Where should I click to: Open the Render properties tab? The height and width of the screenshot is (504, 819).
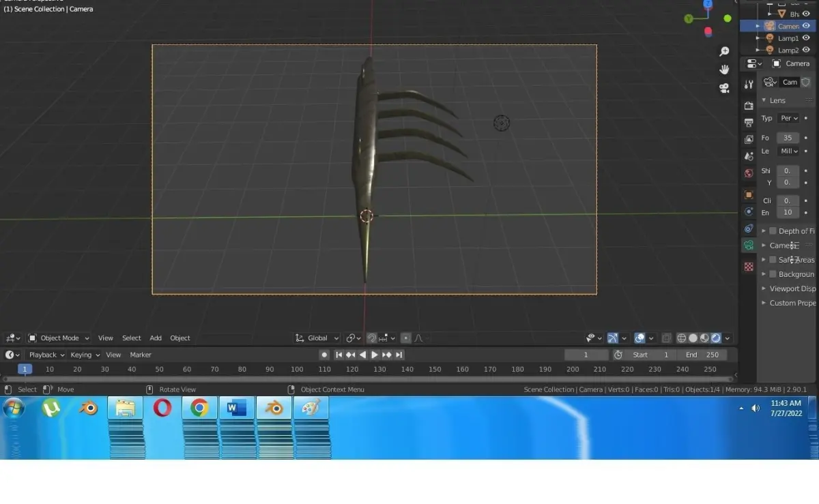[749, 106]
